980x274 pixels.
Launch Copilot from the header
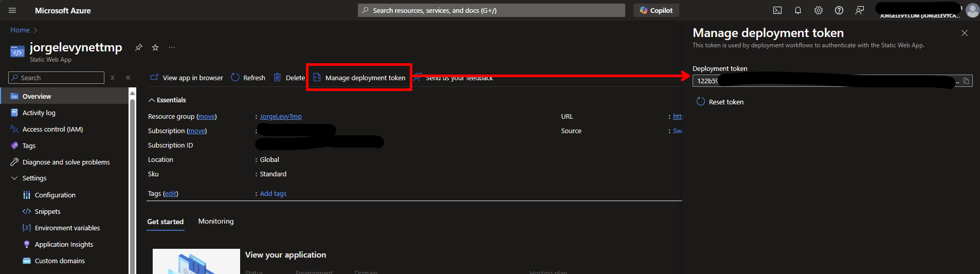(x=656, y=10)
